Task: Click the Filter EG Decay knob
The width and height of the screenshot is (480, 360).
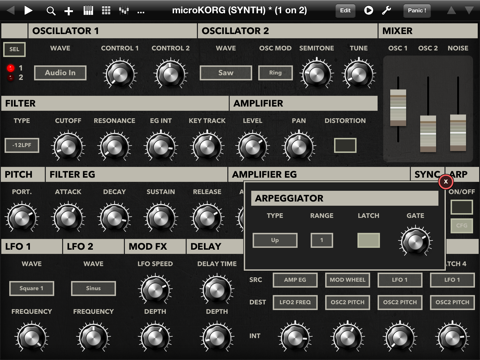Action: tap(114, 218)
